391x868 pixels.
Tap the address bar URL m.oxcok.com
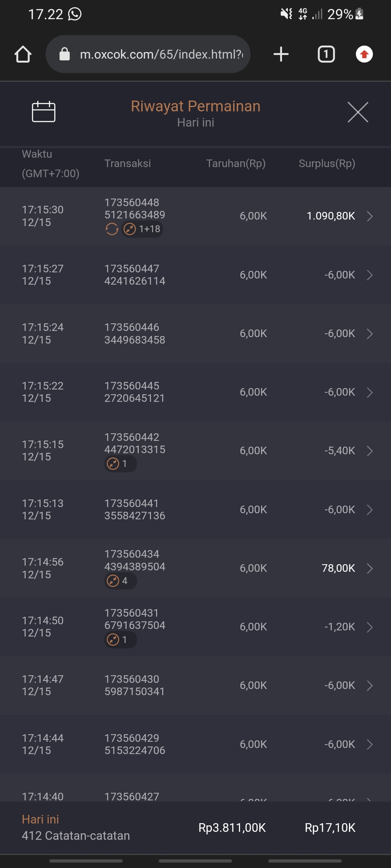tap(161, 54)
